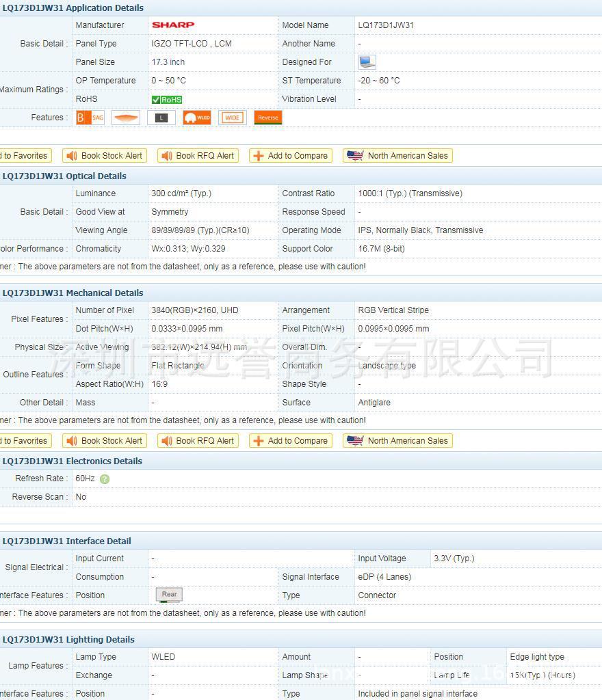Click the orange wide viewing angle feature icon
Viewport: 602px width, 700px height.
[125, 118]
